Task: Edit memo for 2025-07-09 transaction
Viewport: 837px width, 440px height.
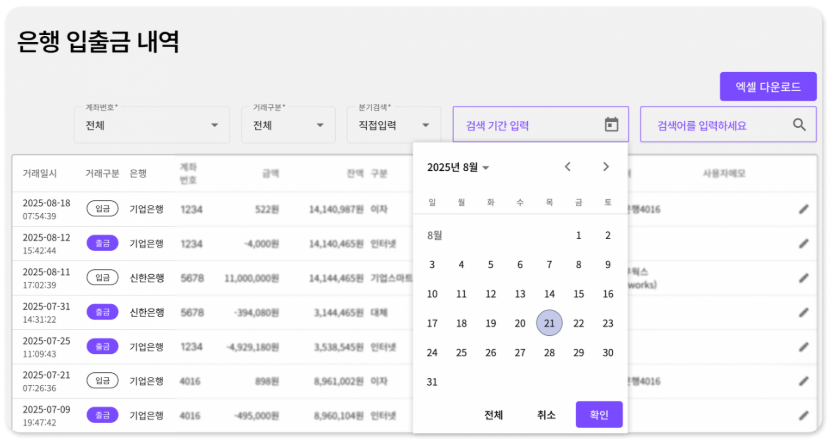Action: [803, 415]
